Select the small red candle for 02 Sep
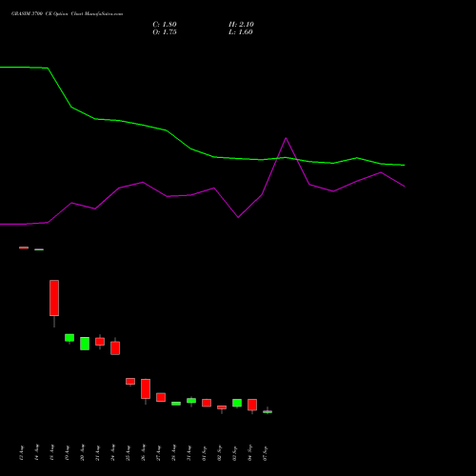 click(222, 407)
